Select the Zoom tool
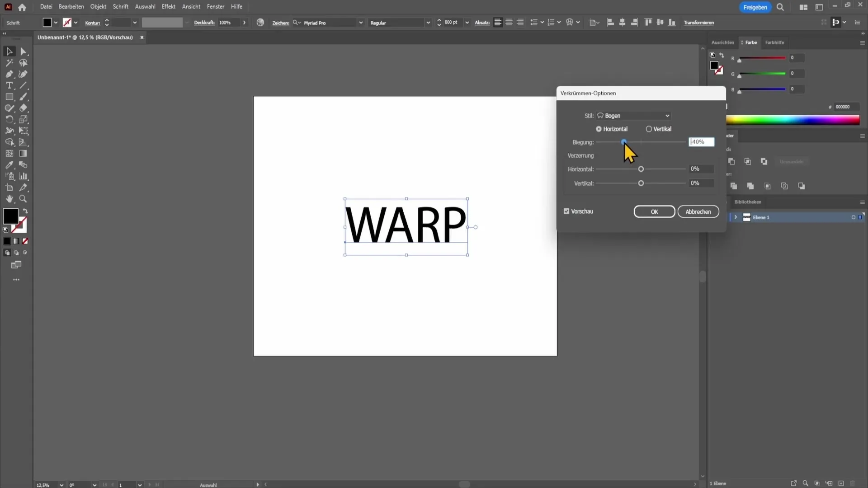 coord(23,198)
